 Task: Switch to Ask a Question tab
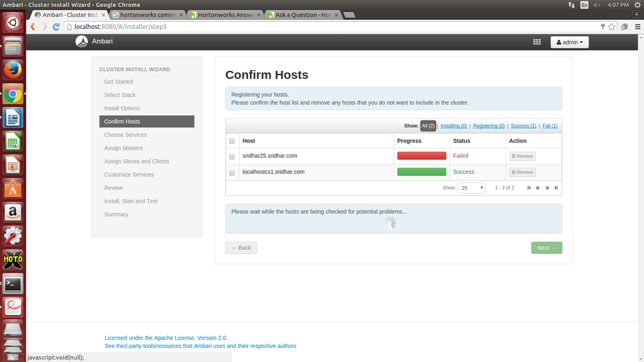click(303, 15)
